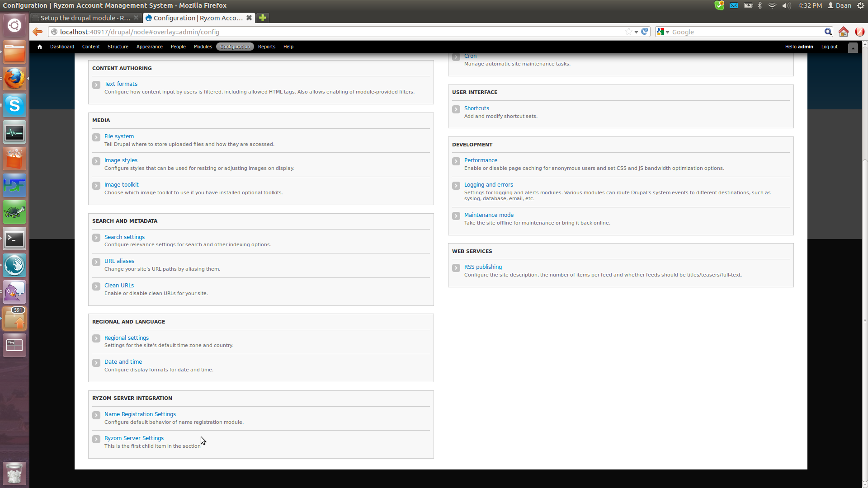The image size is (868, 488).
Task: Click the arrow icon beside RSS publishing
Action: tap(456, 268)
